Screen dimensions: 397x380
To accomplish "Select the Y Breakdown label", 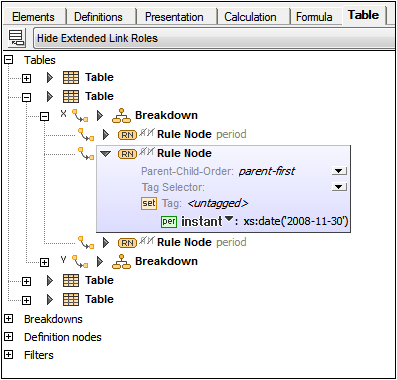I will coord(166,261).
